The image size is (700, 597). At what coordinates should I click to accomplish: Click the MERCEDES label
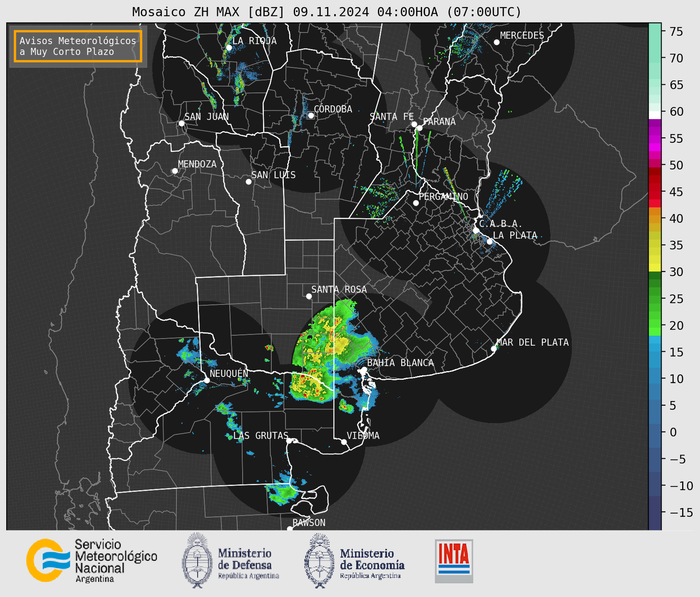pos(522,36)
